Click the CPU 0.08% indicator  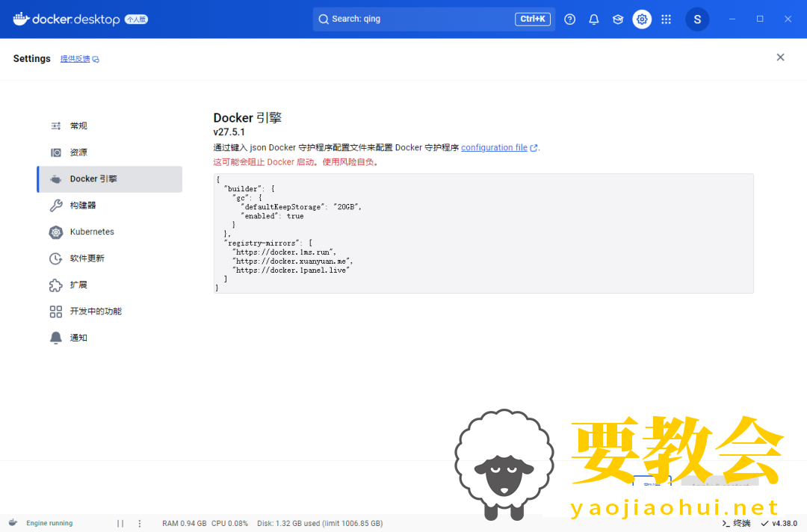pyautogui.click(x=229, y=523)
